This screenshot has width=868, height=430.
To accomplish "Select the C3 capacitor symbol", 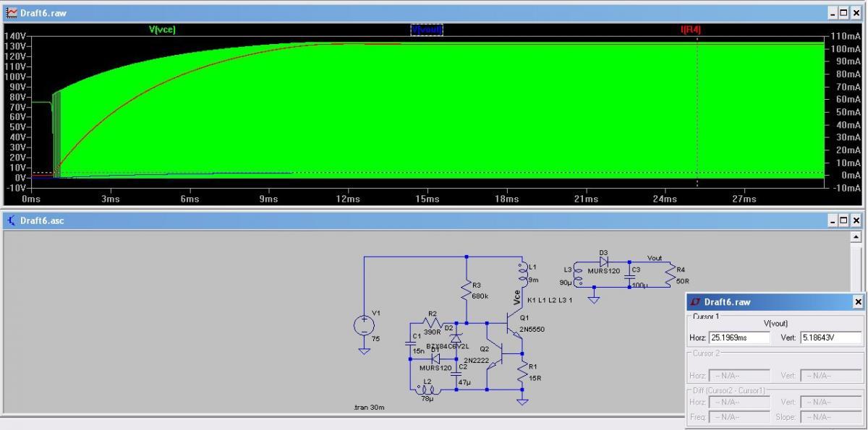I will 629,277.
